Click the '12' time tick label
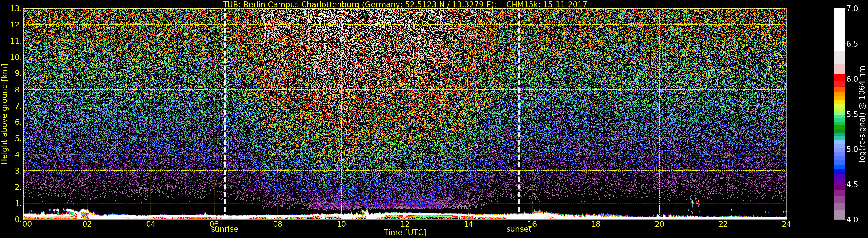 [405, 224]
